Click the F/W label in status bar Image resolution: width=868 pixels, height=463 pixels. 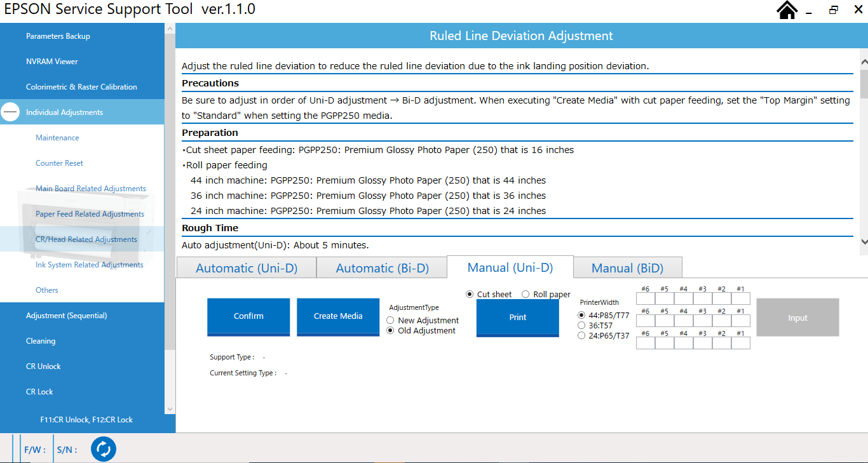point(34,450)
